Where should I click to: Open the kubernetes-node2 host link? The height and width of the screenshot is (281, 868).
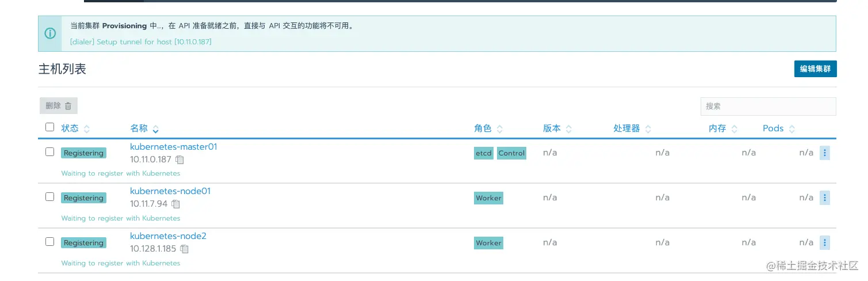click(x=168, y=236)
